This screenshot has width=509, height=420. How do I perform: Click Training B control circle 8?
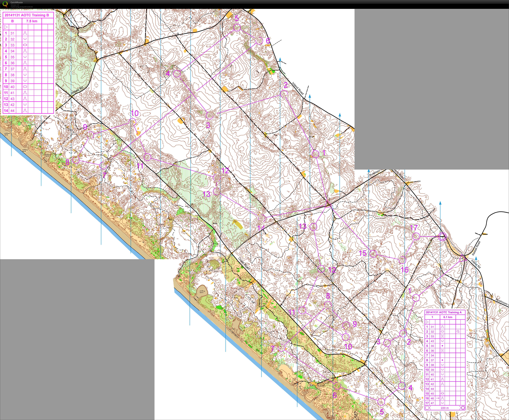[76, 160]
